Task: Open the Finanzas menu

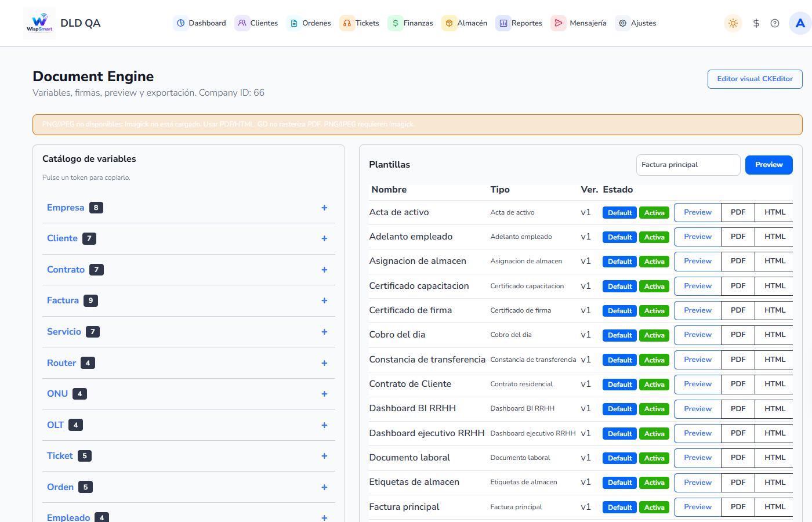Action: click(411, 23)
